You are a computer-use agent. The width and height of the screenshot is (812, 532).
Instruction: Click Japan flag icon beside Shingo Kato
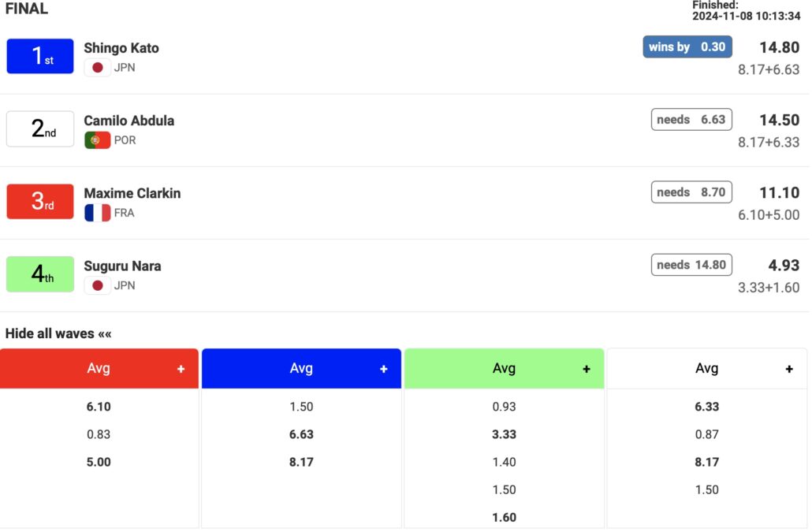tap(98, 68)
